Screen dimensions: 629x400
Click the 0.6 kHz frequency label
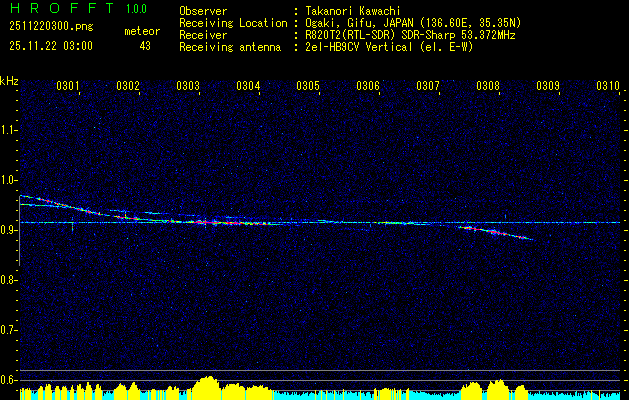click(x=9, y=380)
